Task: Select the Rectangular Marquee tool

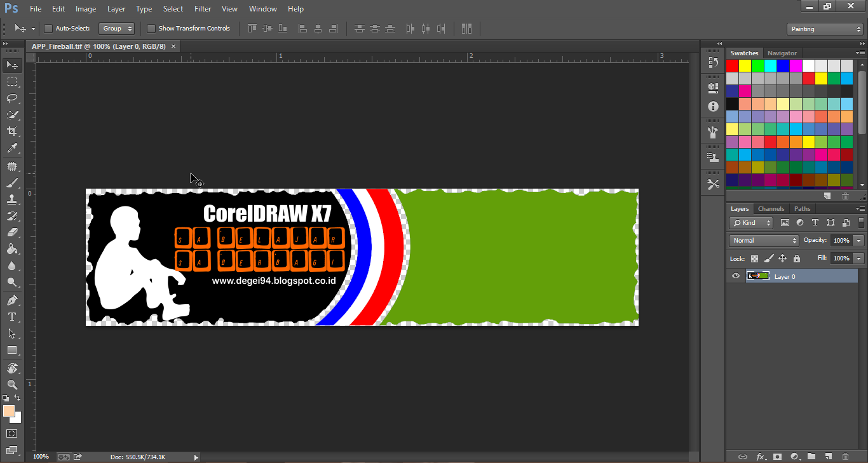Action: [12, 82]
